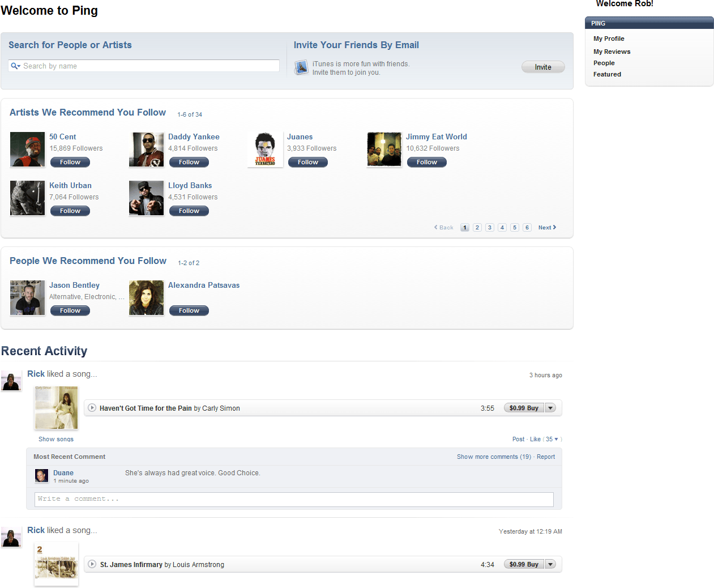This screenshot has width=714, height=588.
Task: Follow Jason Bentley
Action: 70,310
